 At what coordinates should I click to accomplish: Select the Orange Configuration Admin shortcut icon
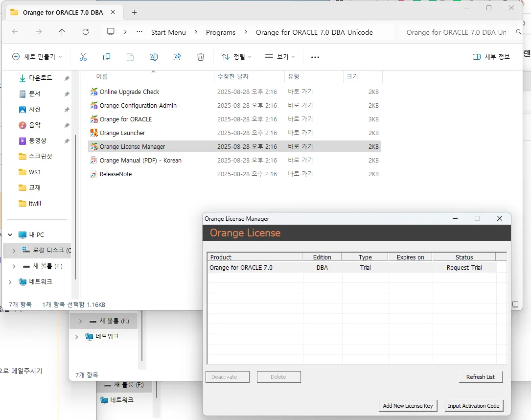click(94, 105)
